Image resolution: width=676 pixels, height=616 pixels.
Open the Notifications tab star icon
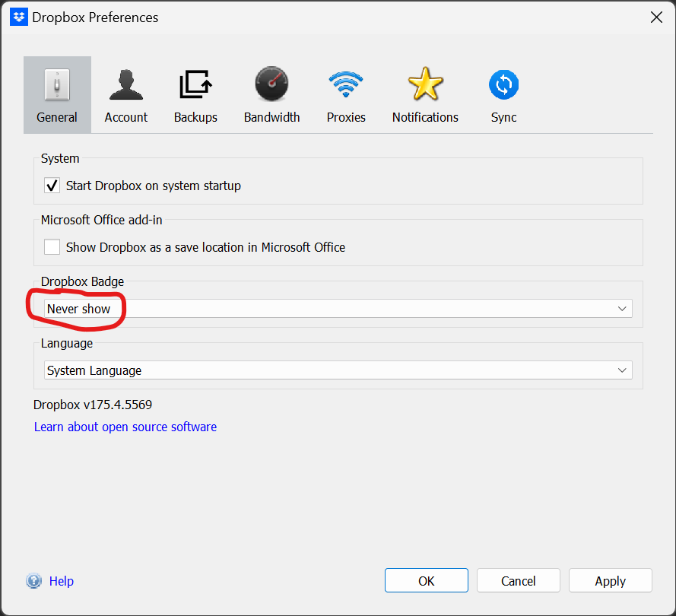point(425,84)
